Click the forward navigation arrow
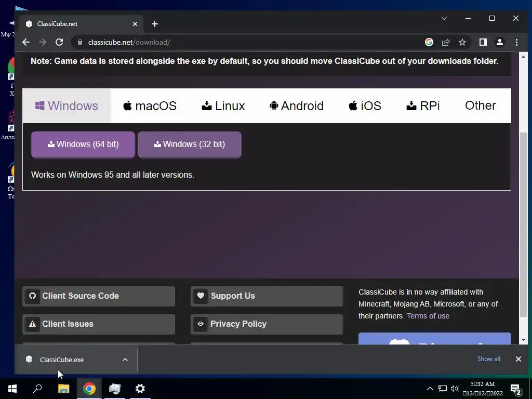 click(x=43, y=42)
